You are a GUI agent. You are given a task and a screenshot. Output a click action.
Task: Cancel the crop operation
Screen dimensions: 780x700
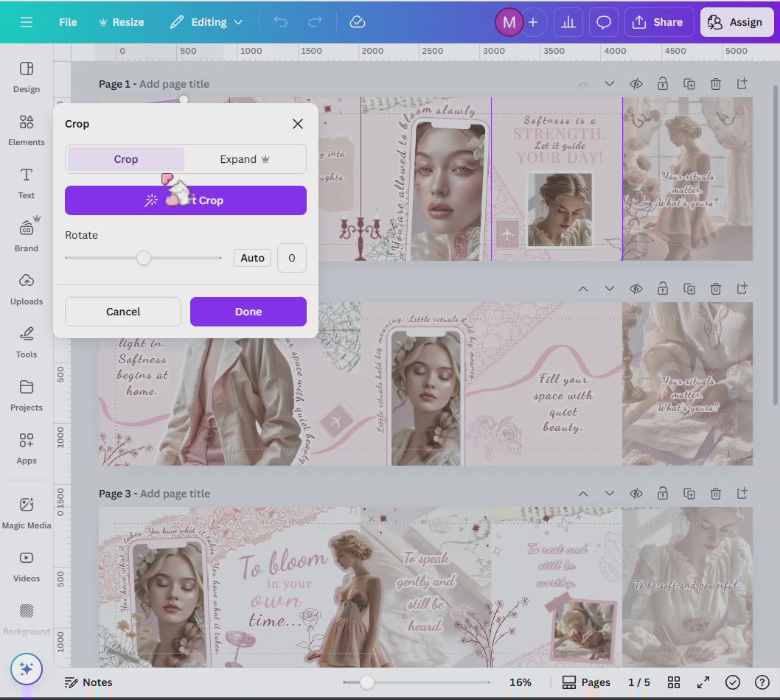tap(123, 312)
